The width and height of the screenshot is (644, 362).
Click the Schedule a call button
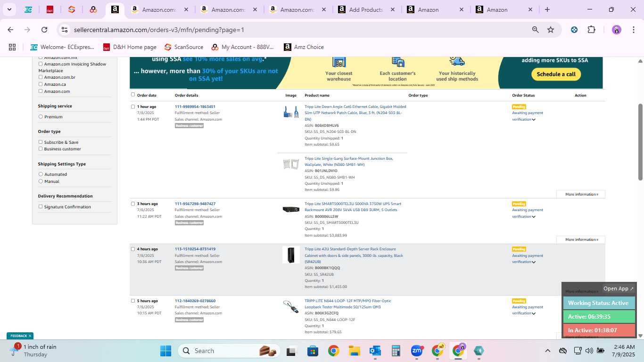(556, 74)
